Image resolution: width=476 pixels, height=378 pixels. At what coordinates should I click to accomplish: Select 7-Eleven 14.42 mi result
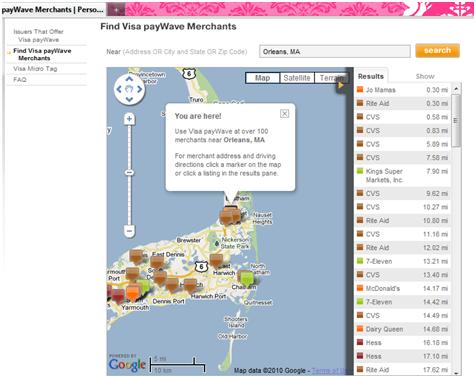(403, 302)
